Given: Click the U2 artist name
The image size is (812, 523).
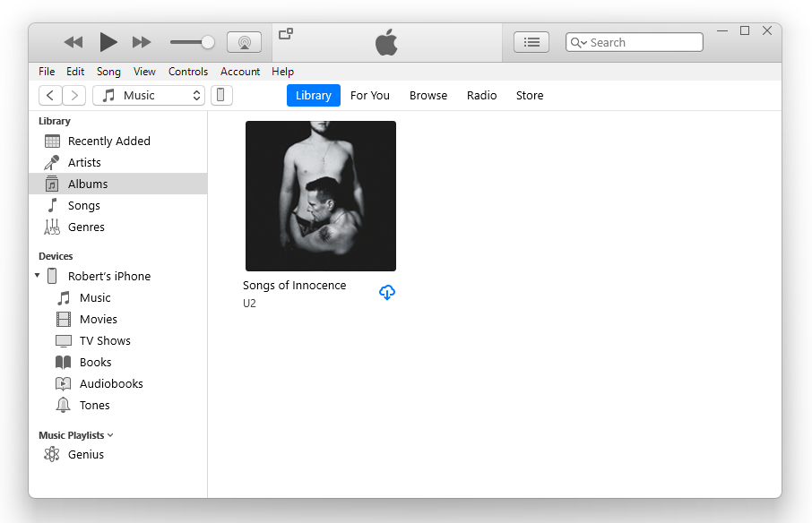Looking at the screenshot, I should (250, 304).
